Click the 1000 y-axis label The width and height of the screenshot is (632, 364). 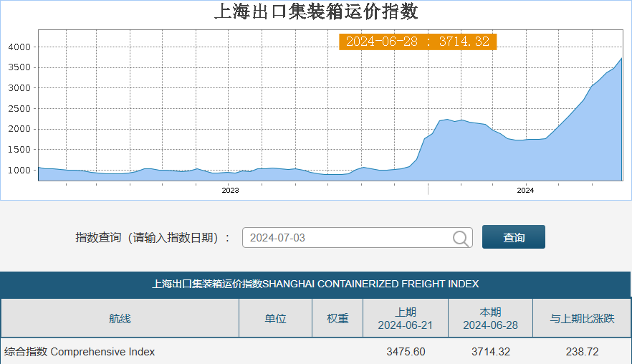coord(19,170)
